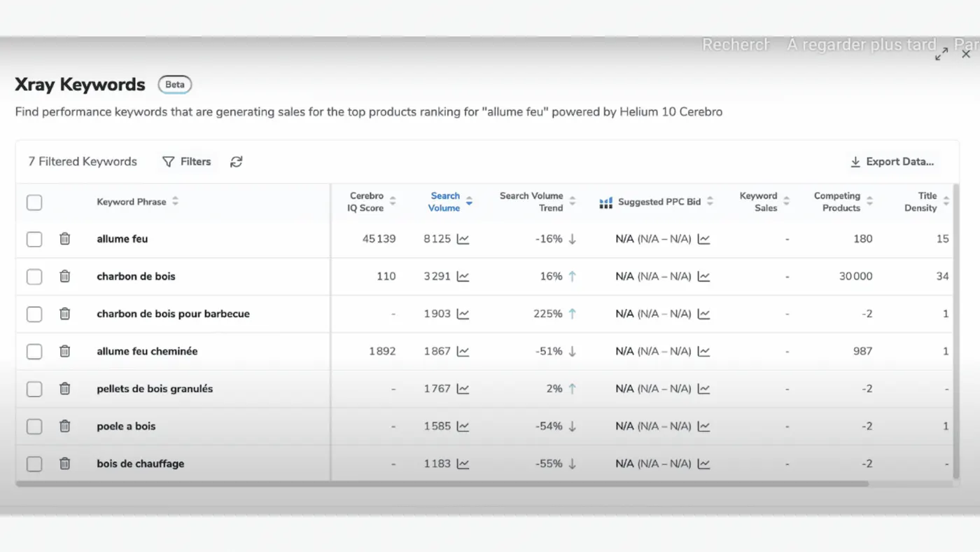This screenshot has height=552, width=980.
Task: Check the "charbon de bois" row checkbox
Action: [34, 276]
